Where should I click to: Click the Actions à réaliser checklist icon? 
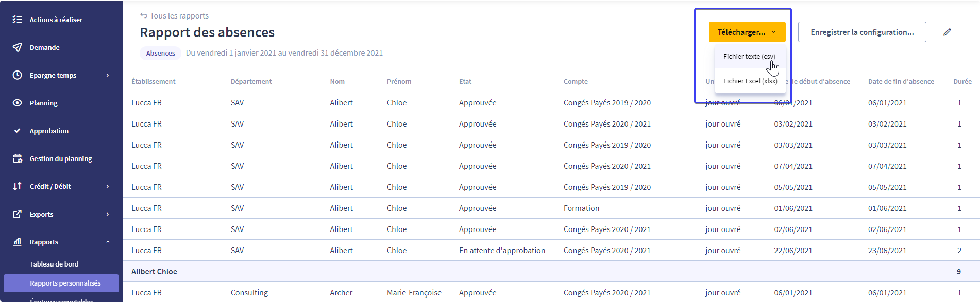pos(17,20)
